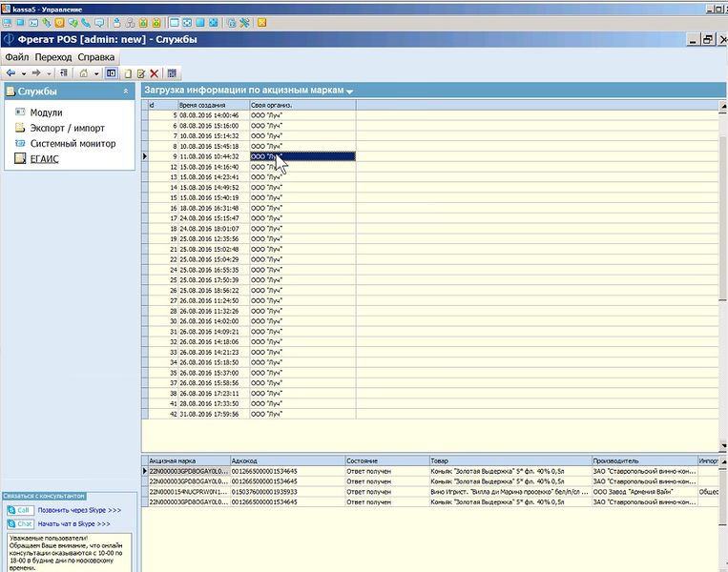Select the row with id 42
The width and height of the screenshot is (728, 572).
pos(253,414)
